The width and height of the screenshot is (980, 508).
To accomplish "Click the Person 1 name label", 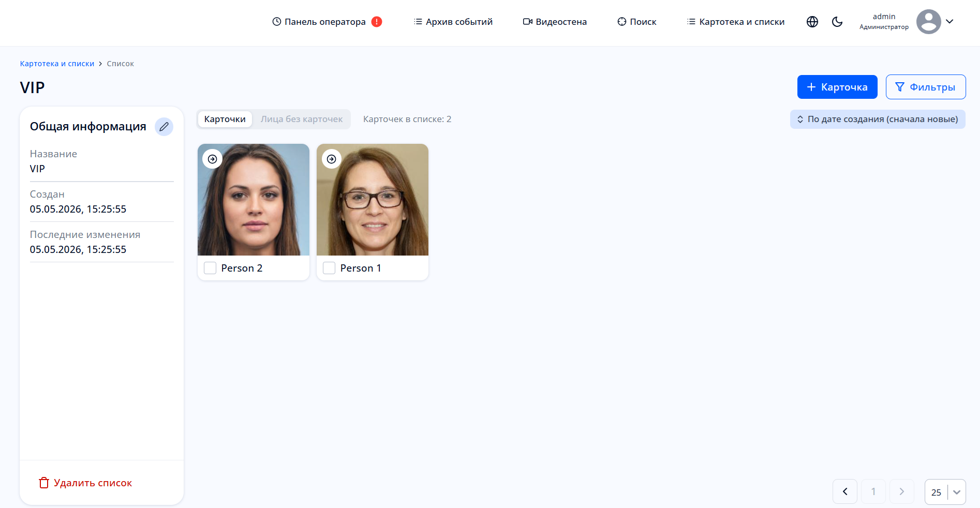I will [361, 268].
